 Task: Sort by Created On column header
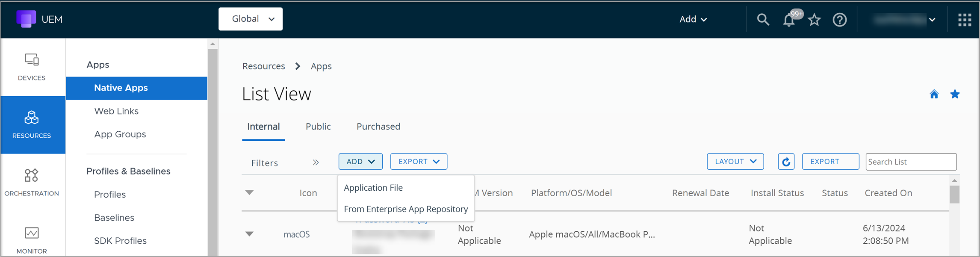pos(888,193)
